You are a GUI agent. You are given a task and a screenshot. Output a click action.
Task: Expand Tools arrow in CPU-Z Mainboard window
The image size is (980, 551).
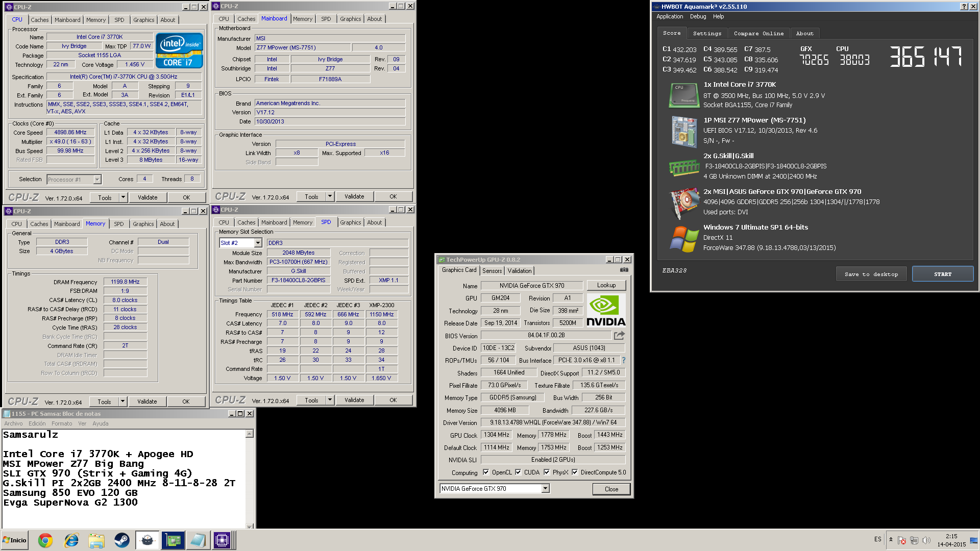click(x=330, y=196)
